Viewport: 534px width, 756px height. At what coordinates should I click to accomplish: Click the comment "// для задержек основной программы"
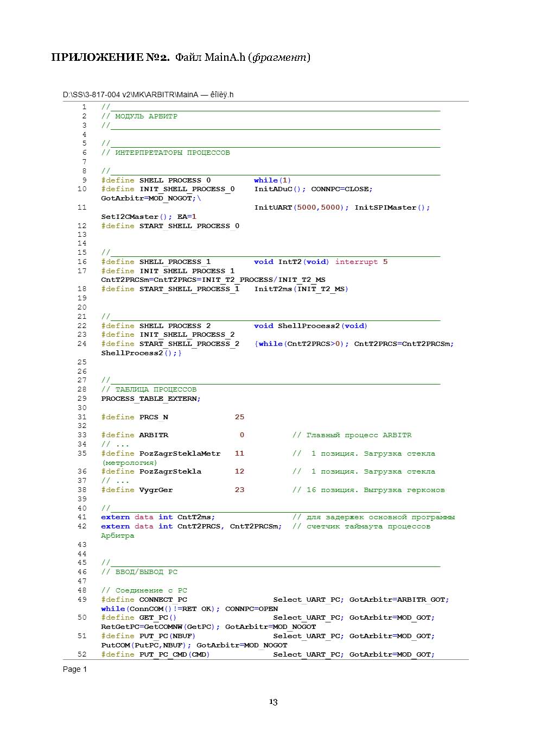(374, 517)
